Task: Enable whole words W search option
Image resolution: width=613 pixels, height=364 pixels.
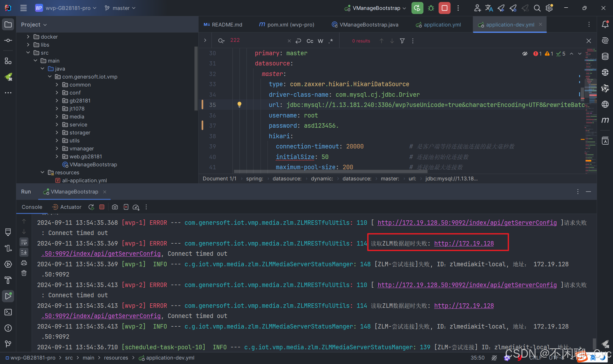Action: pyautogui.click(x=321, y=41)
